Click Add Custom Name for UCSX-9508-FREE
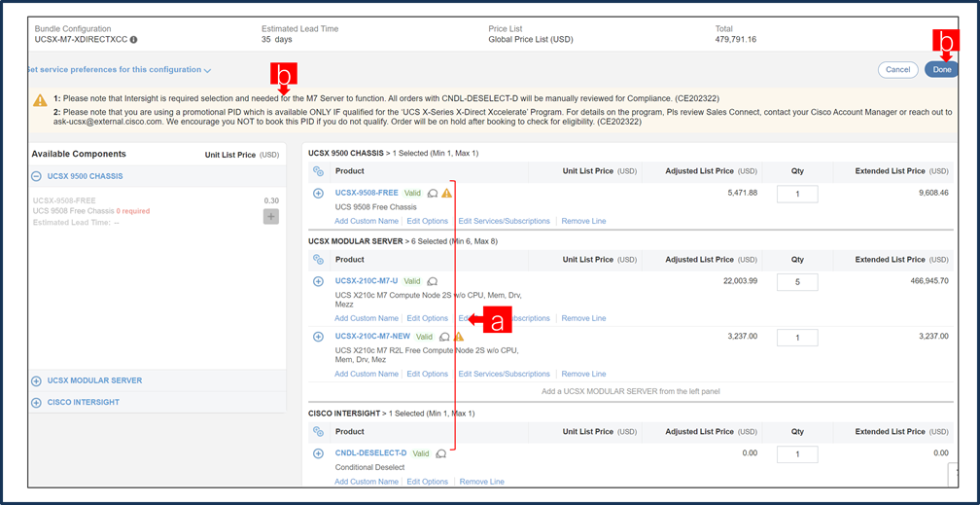Screen dimensions: 980x505 pos(367,221)
